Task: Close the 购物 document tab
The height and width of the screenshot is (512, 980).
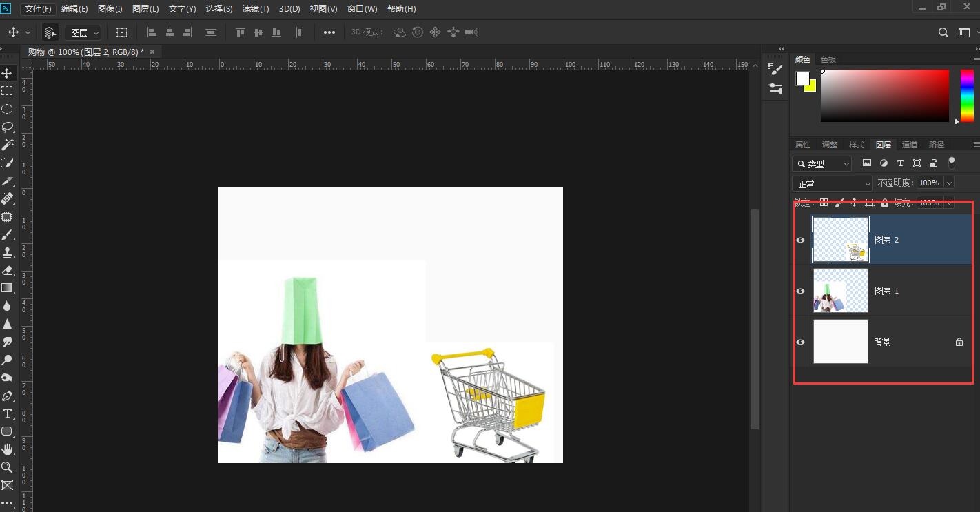Action: (x=152, y=52)
